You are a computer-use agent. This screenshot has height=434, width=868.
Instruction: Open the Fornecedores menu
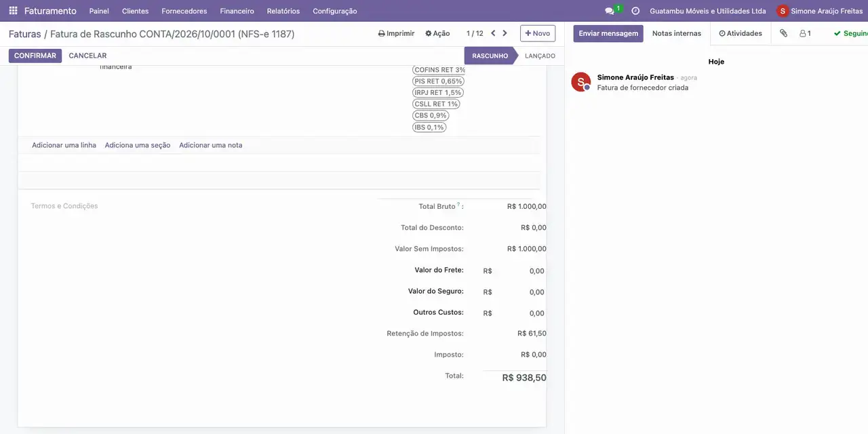pyautogui.click(x=184, y=11)
